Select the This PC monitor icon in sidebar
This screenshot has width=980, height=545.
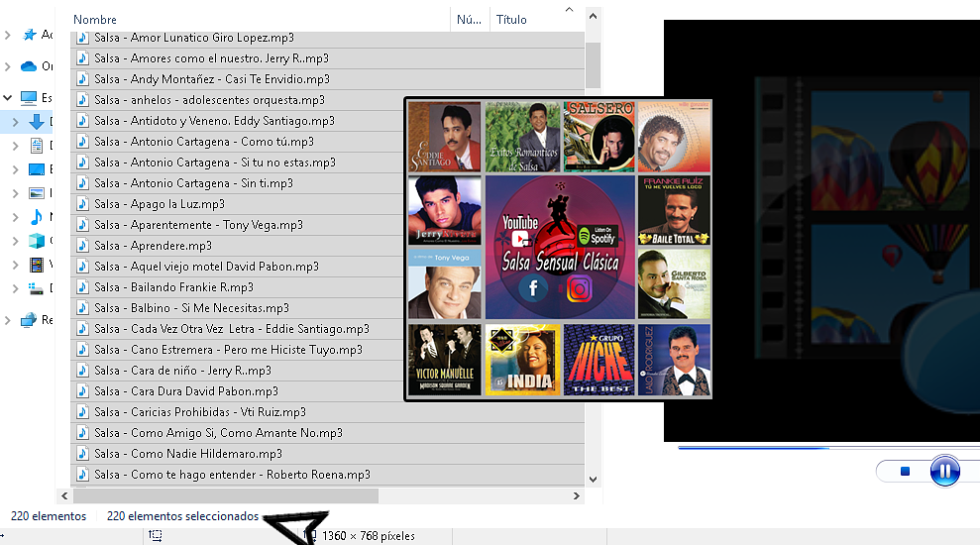(29, 97)
